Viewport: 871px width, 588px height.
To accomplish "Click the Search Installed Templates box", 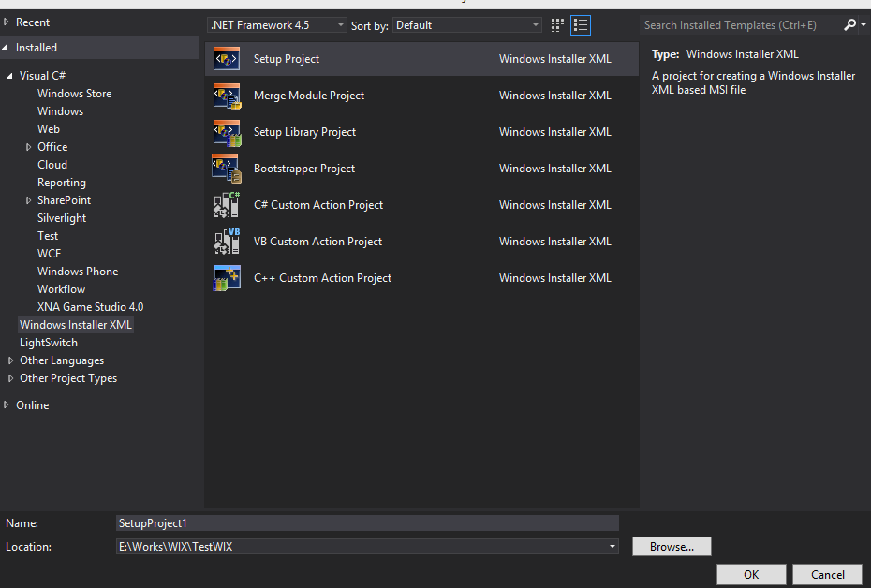I will 741,25.
